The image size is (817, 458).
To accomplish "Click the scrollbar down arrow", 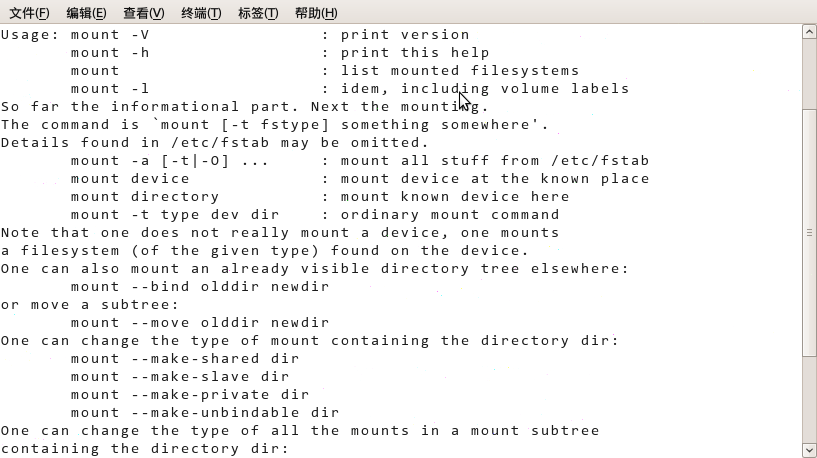I will click(809, 450).
